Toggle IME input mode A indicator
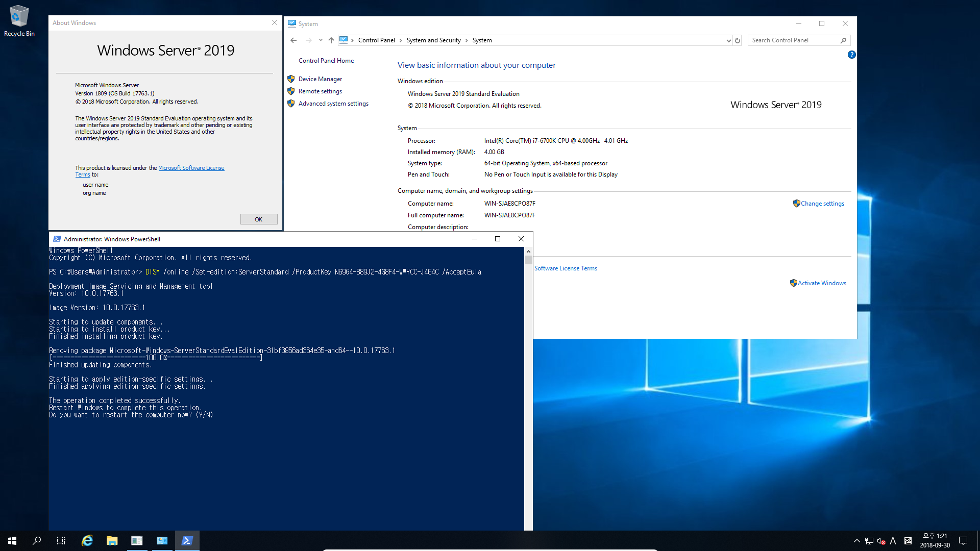The width and height of the screenshot is (980, 551). [x=893, y=541]
